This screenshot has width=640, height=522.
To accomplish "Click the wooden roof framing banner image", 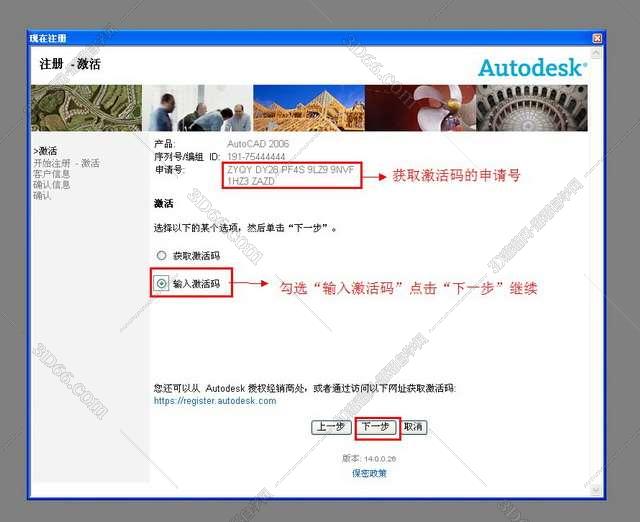I will point(308,108).
